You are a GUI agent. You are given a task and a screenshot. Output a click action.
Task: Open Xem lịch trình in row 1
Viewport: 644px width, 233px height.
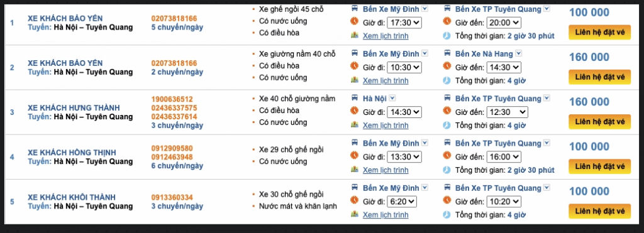[x=386, y=36]
